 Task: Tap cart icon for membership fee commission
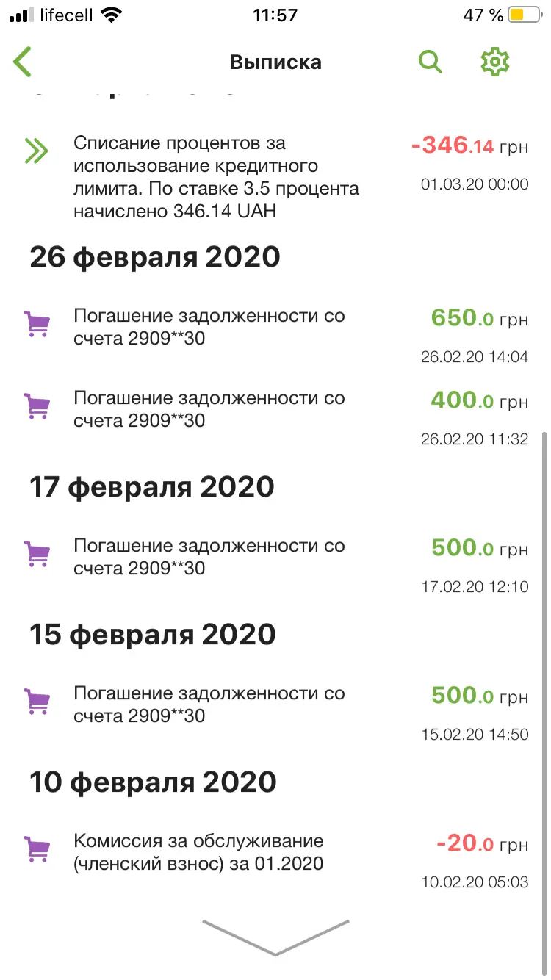(37, 849)
